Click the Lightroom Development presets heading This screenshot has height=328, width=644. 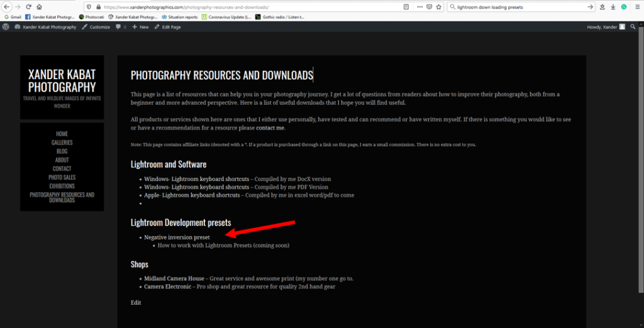pyautogui.click(x=180, y=222)
